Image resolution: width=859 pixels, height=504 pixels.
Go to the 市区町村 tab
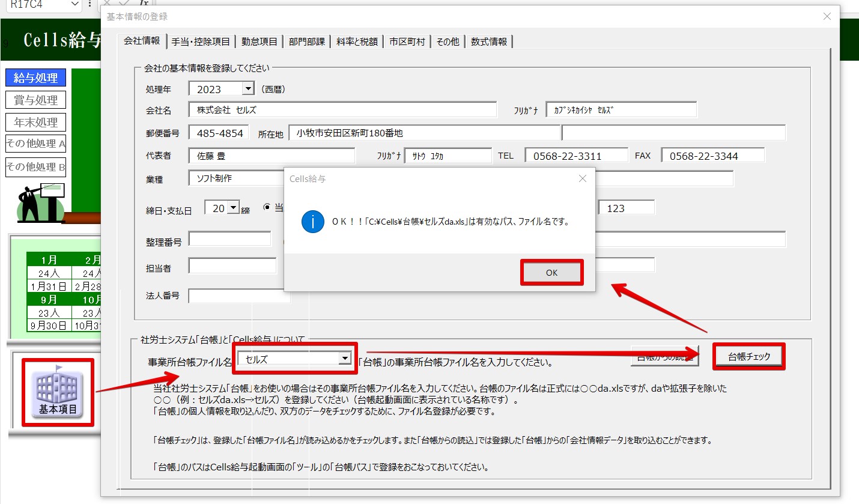point(407,41)
